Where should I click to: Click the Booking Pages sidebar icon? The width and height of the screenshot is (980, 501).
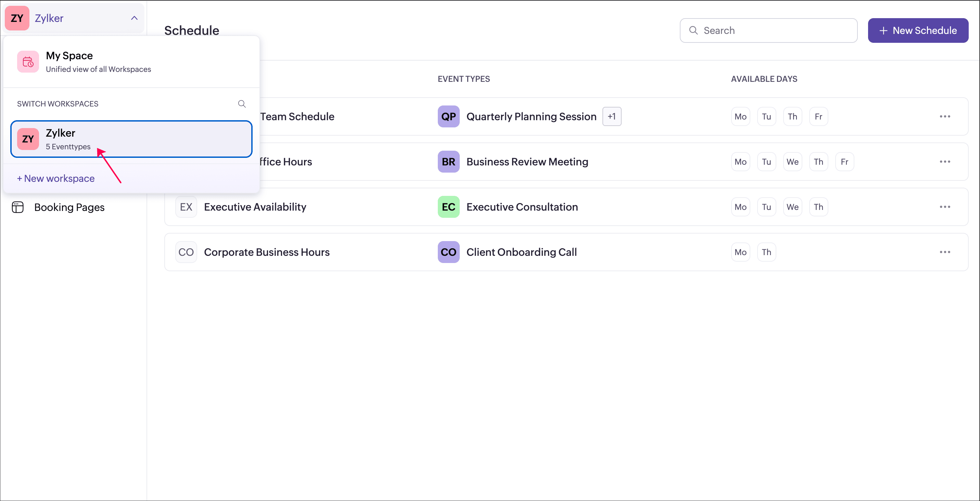coord(17,207)
